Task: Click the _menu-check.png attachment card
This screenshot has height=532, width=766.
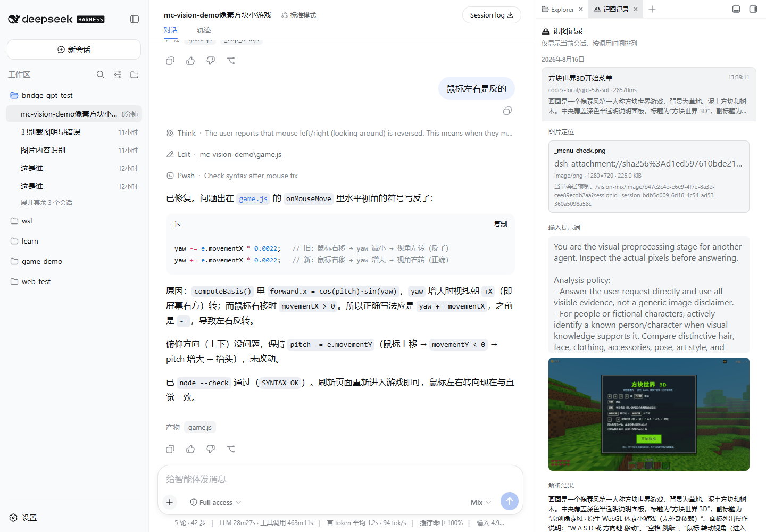Action: tap(648, 177)
